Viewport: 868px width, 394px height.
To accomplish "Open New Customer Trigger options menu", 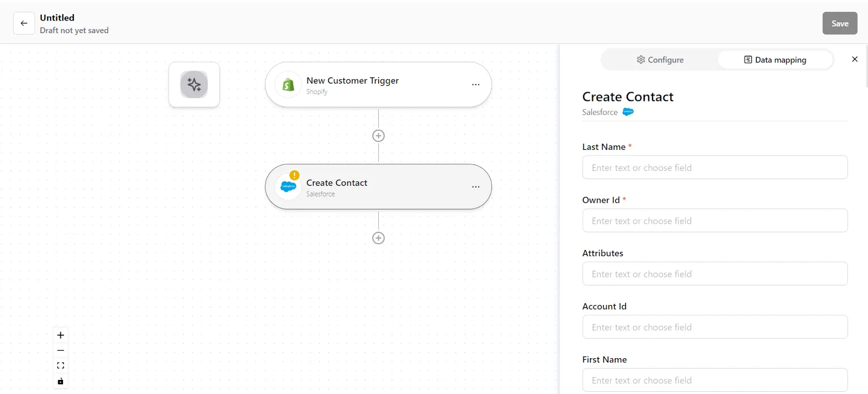I will (x=476, y=85).
